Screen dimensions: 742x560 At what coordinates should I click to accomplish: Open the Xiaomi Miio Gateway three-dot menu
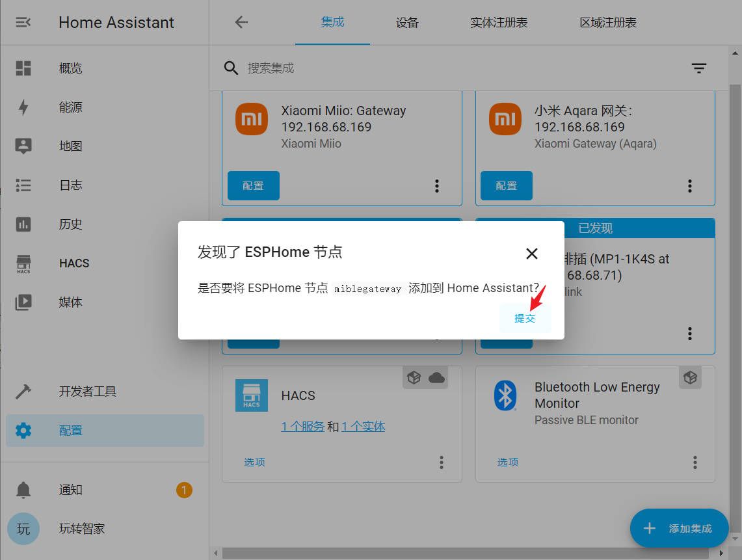coord(437,185)
